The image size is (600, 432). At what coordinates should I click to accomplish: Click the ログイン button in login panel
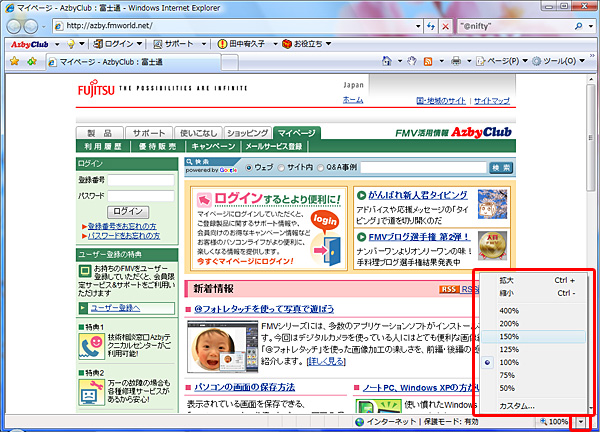click(x=128, y=211)
